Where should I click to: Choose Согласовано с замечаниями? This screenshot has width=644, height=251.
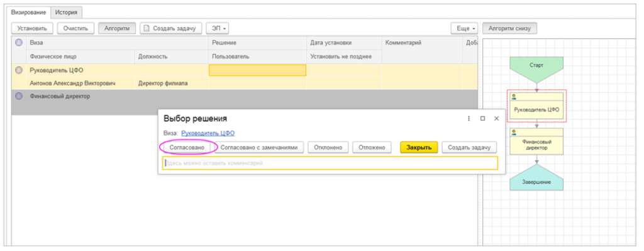click(x=258, y=147)
